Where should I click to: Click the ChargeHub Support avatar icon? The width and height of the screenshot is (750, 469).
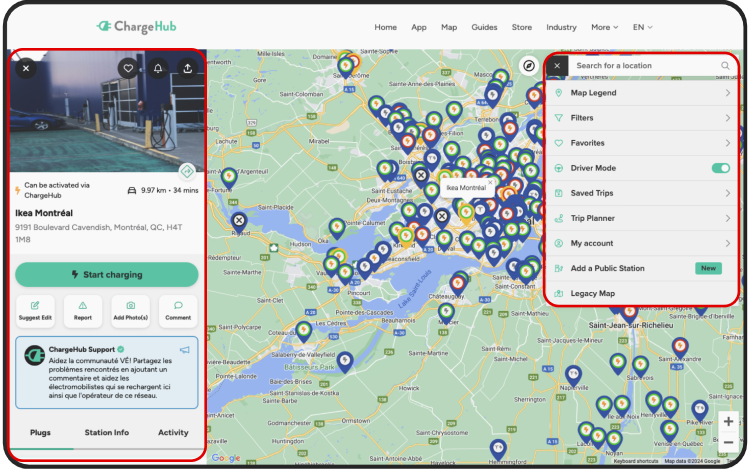tap(34, 356)
